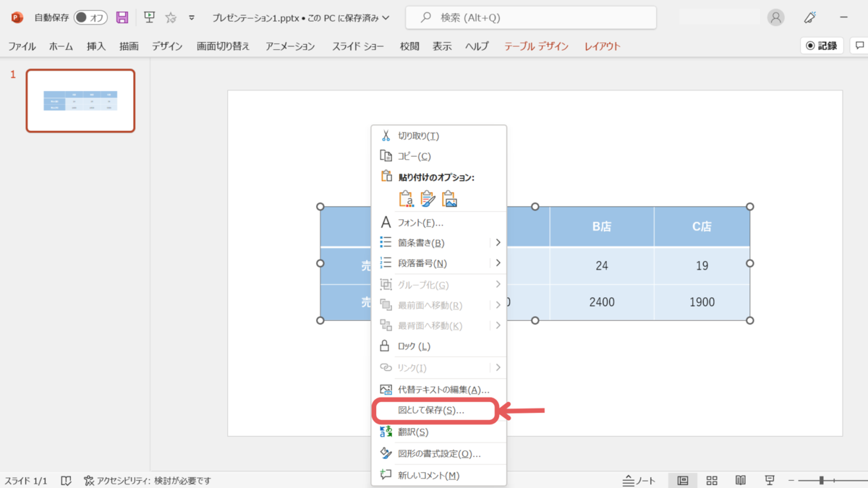Paste keeping source formatting brush icon
The height and width of the screenshot is (488, 868).
tap(427, 198)
